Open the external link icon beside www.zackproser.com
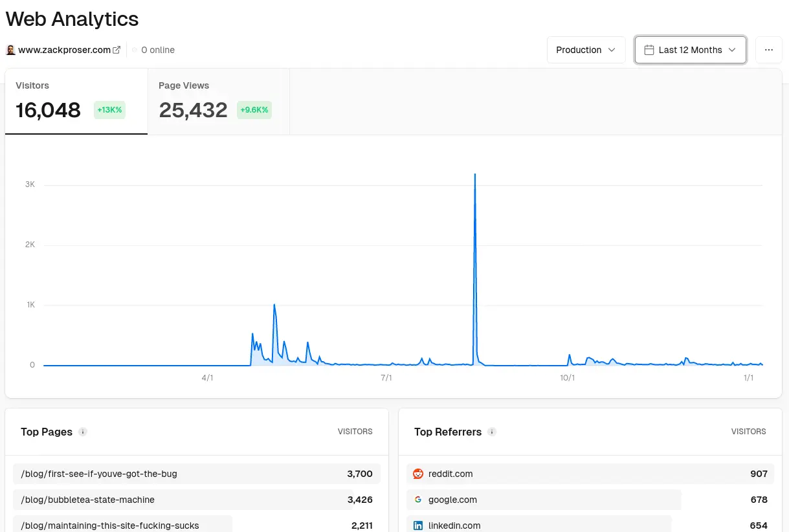The image size is (789, 532). pos(117,49)
